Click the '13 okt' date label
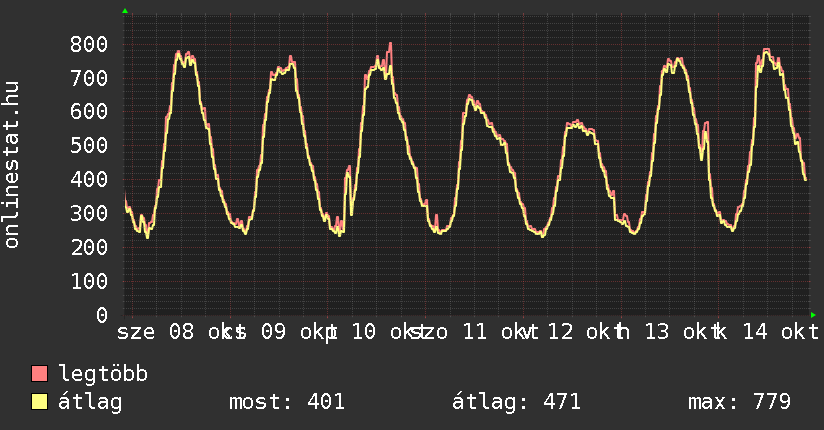This screenshot has width=824, height=430. point(675,331)
